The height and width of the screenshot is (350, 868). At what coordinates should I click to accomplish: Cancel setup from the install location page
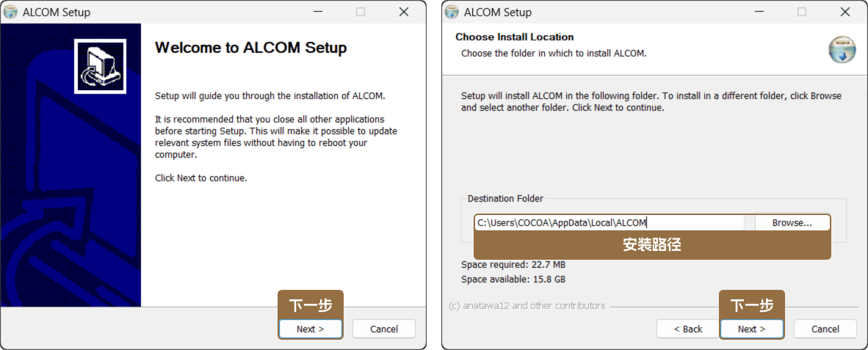(x=825, y=329)
